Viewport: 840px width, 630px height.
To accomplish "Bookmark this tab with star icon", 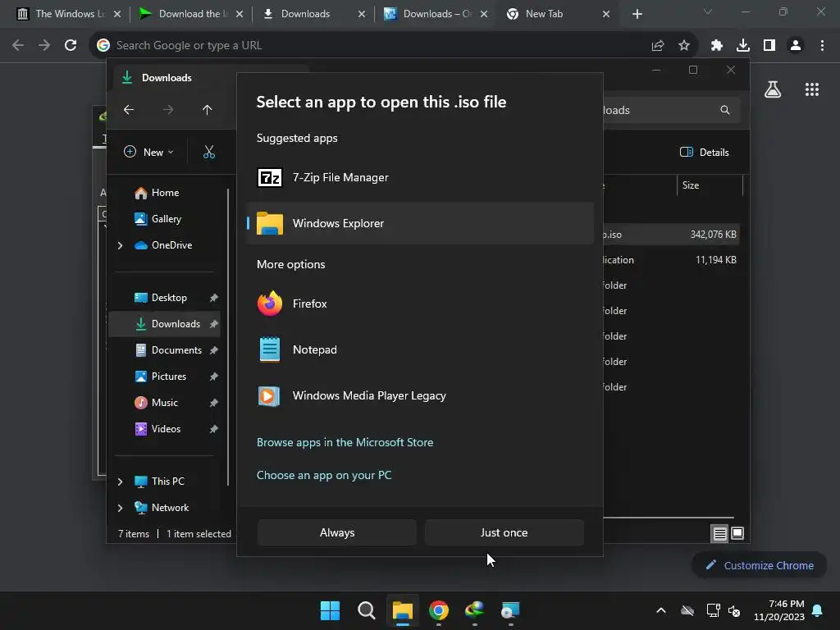I will (684, 46).
